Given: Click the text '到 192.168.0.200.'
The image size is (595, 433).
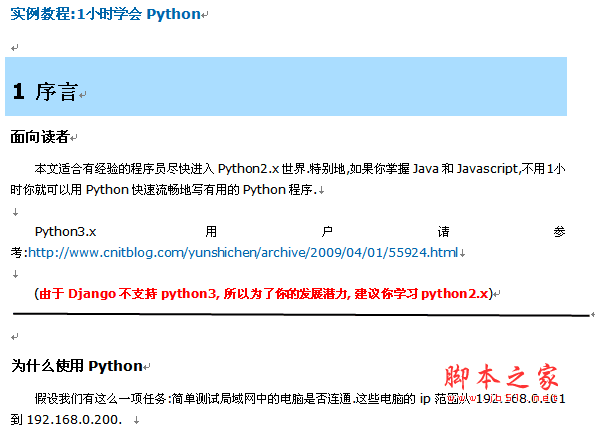Looking at the screenshot, I should pos(66,419).
